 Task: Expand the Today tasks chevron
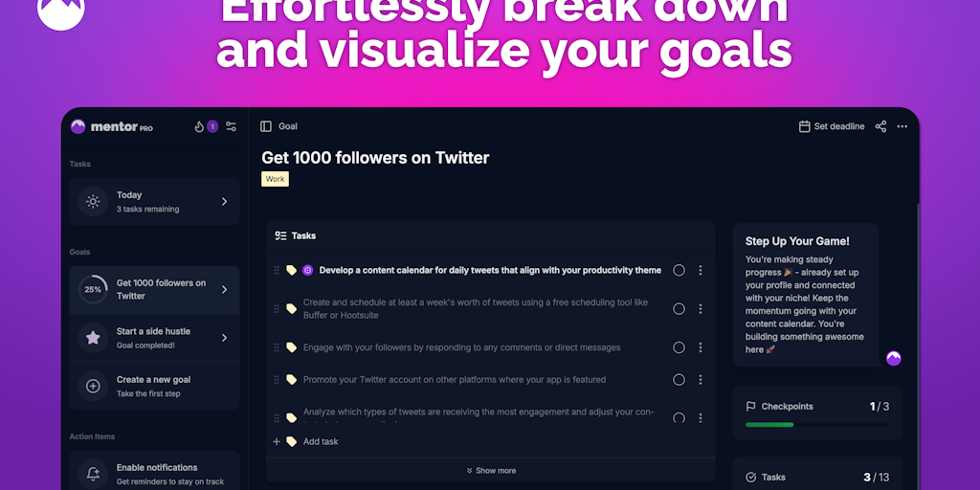click(224, 201)
